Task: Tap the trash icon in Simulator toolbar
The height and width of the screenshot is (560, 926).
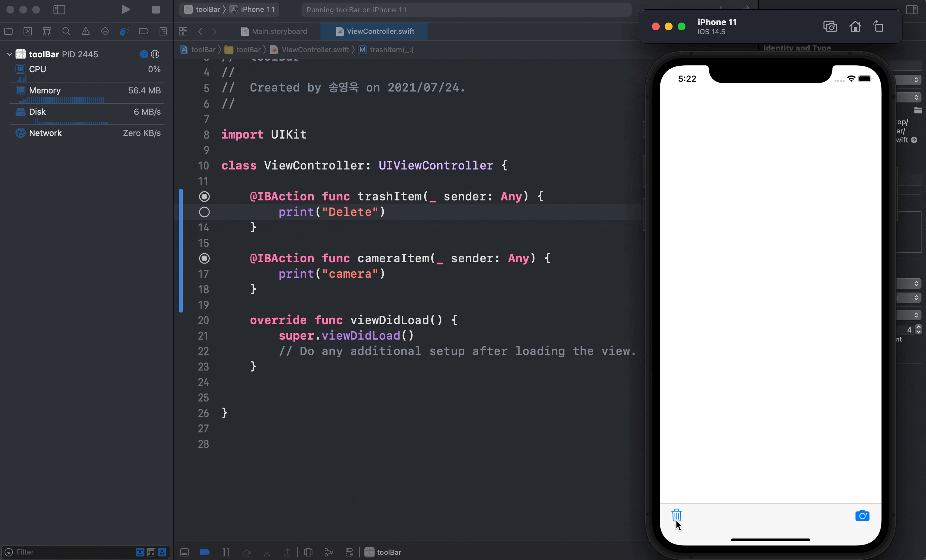Action: pos(676,515)
